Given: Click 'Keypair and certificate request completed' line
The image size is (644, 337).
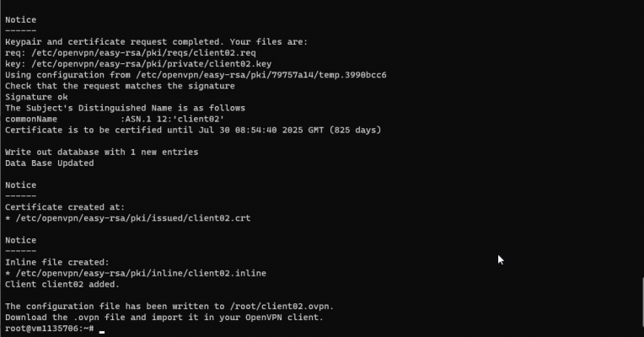Looking at the screenshot, I should click(x=156, y=41).
